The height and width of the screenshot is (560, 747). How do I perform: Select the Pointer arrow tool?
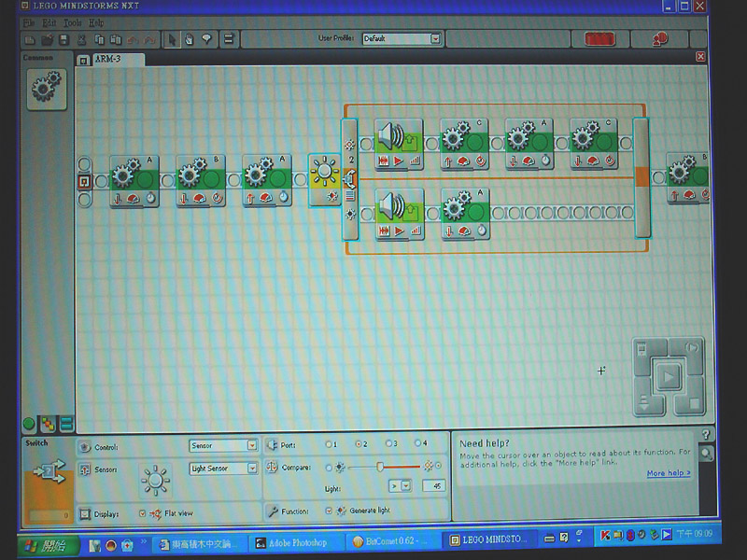[172, 39]
